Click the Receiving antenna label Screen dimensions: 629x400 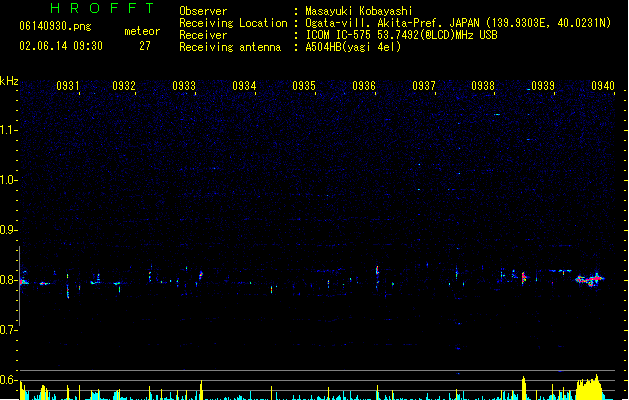[x=230, y=47]
